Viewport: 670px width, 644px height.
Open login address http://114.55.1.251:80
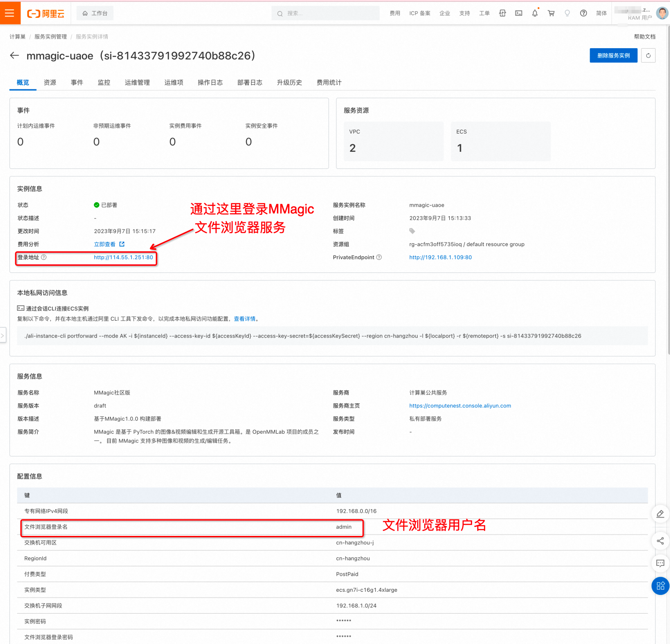tap(123, 257)
